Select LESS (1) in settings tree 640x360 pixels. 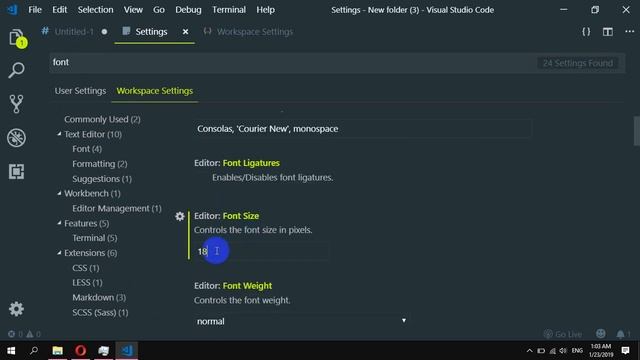click(x=87, y=282)
